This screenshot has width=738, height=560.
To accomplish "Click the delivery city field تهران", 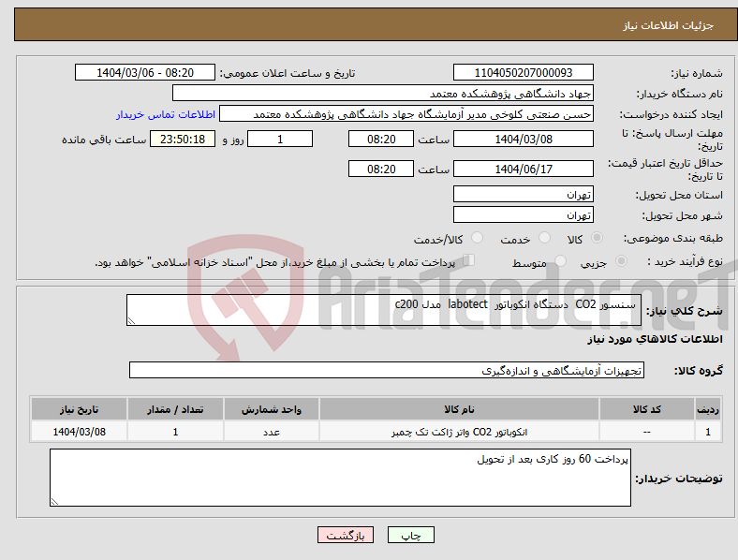I will 524,214.
